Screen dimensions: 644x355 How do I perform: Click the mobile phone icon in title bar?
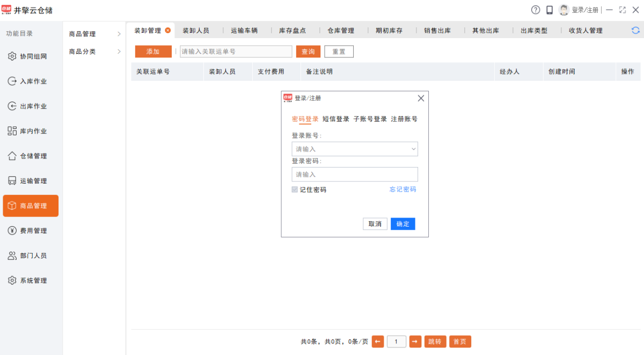coord(550,10)
